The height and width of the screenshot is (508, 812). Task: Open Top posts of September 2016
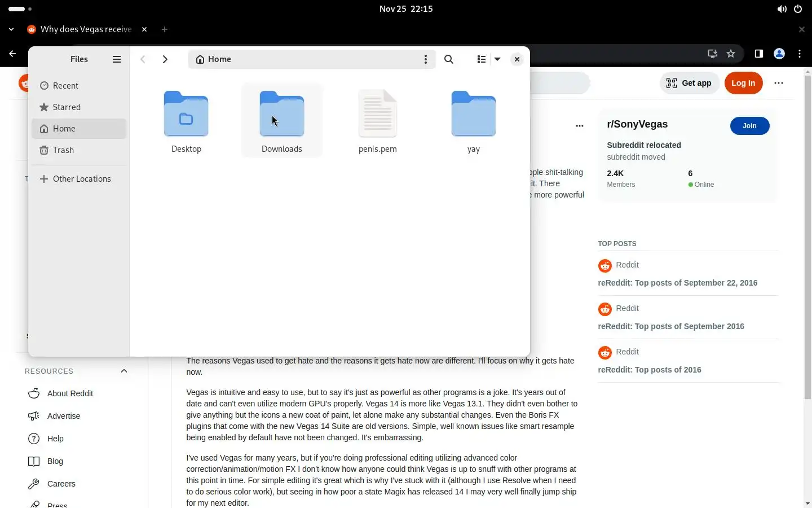pyautogui.click(x=671, y=326)
